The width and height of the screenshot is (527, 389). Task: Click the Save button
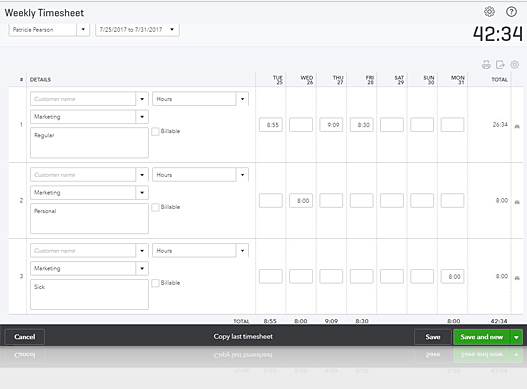(x=433, y=337)
